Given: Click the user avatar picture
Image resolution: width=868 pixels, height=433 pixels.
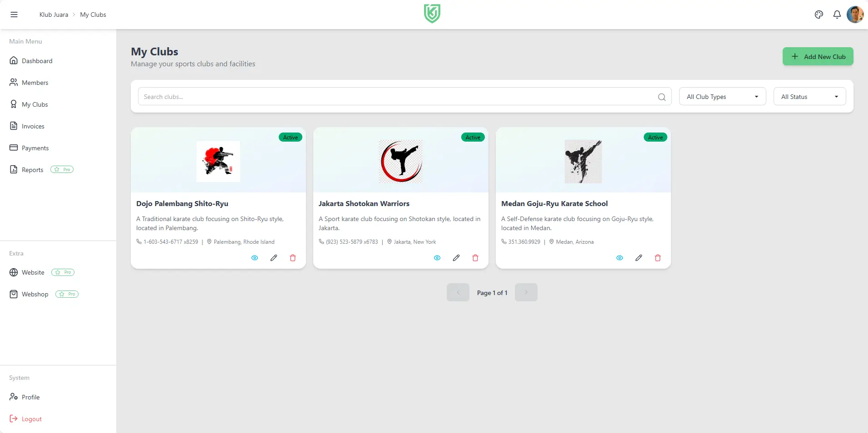Looking at the screenshot, I should point(855,15).
